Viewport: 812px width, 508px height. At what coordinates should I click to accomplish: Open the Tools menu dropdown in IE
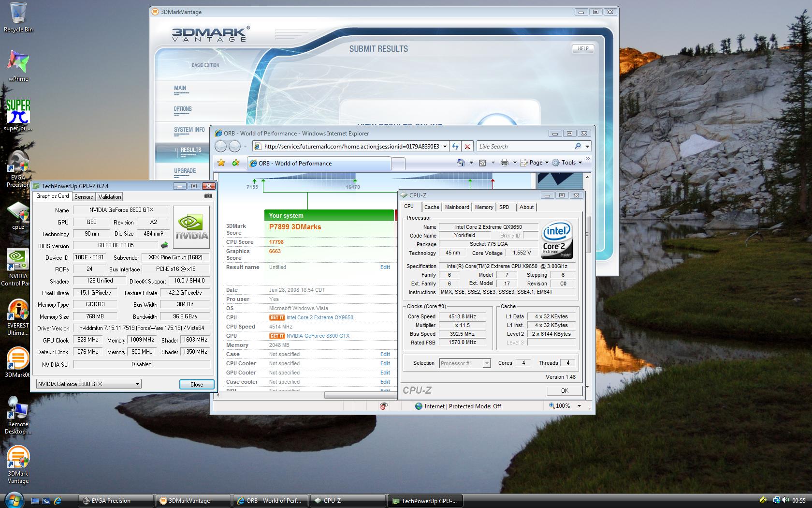click(567, 163)
